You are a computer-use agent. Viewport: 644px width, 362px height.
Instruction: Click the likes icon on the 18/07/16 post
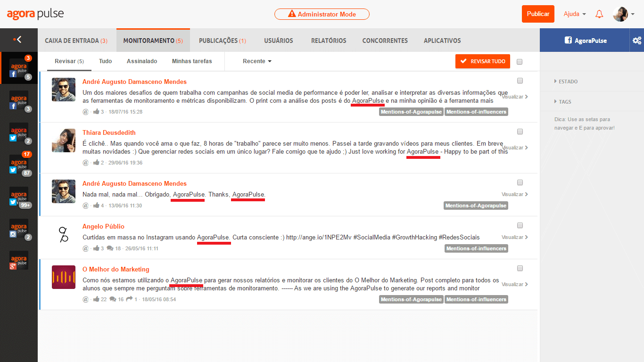[x=97, y=112]
